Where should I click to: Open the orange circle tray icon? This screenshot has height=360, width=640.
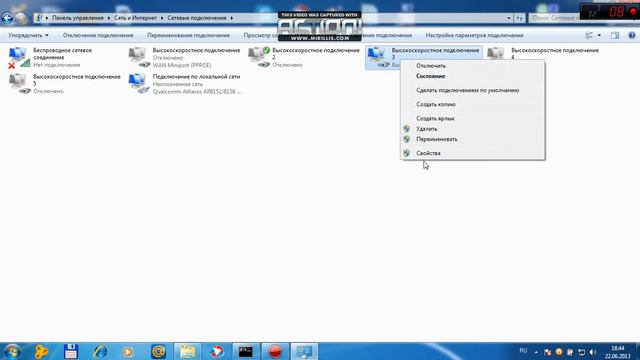[x=559, y=352]
